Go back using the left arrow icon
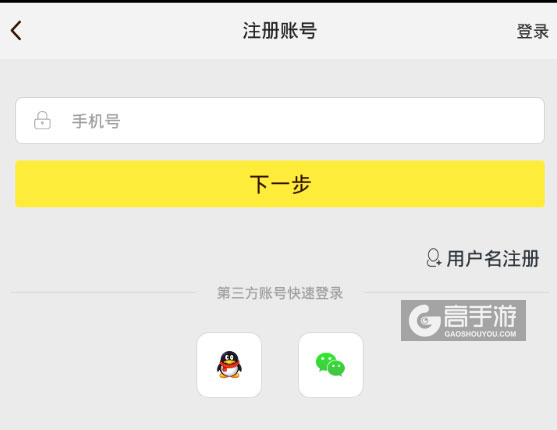Image resolution: width=557 pixels, height=430 pixels. (16, 31)
